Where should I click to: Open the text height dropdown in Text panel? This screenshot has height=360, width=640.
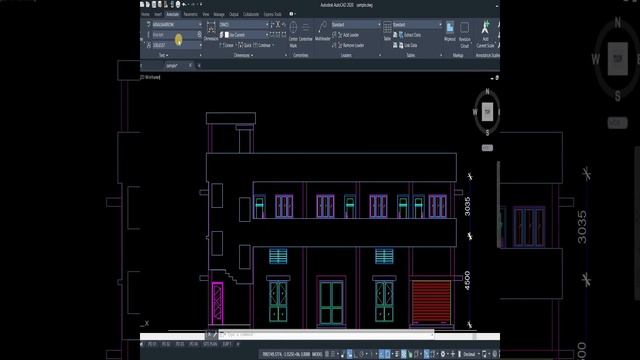coord(177,45)
